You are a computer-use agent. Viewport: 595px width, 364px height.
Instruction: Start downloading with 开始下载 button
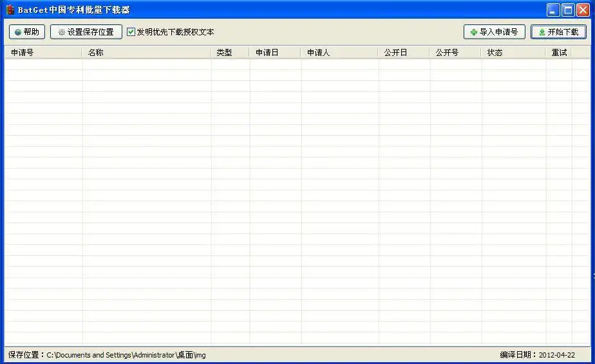click(558, 32)
